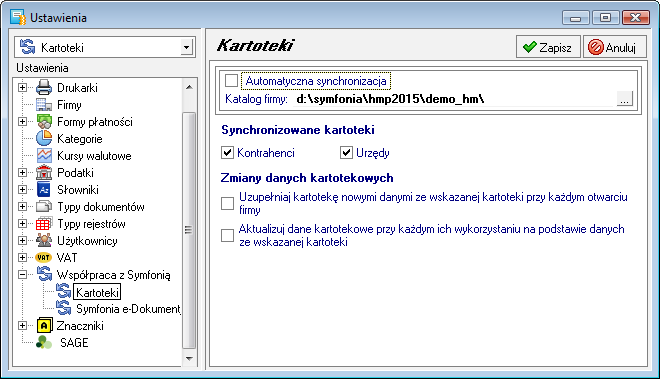The image size is (660, 379).
Task: Expand the Znaczniki tree node
Action: pos(23,326)
